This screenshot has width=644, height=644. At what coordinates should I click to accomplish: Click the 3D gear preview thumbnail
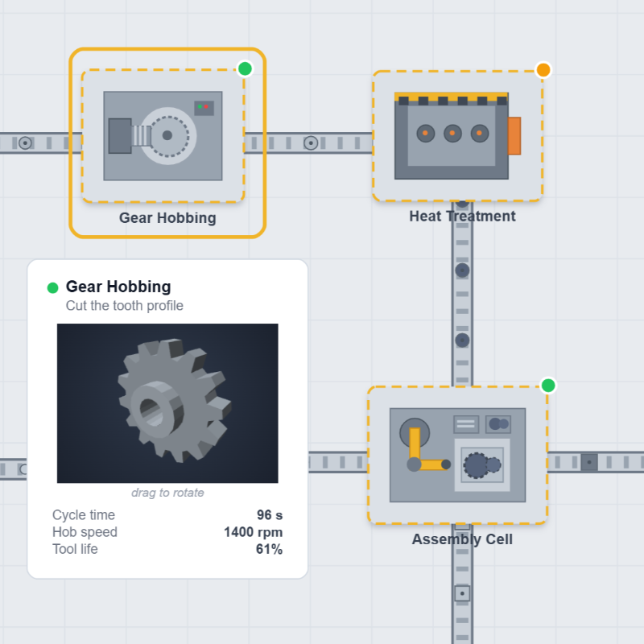click(x=167, y=403)
